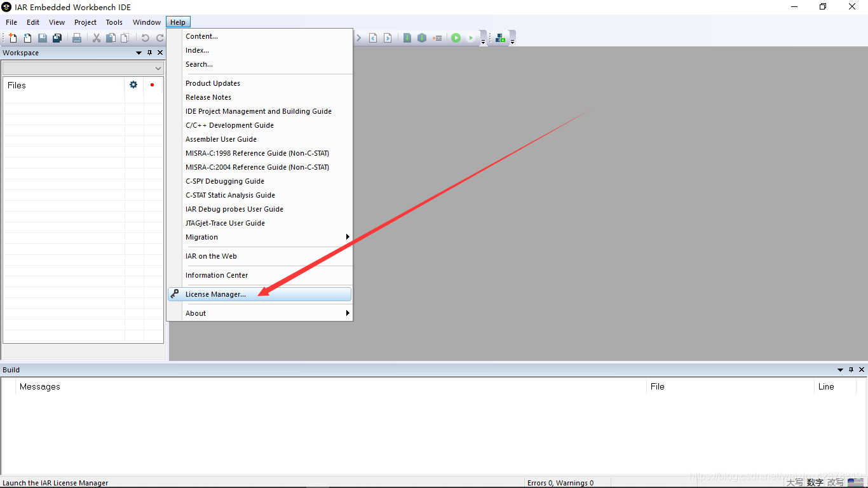Viewport: 868px width, 488px height.
Task: Start Download and Debug green button
Action: [456, 38]
